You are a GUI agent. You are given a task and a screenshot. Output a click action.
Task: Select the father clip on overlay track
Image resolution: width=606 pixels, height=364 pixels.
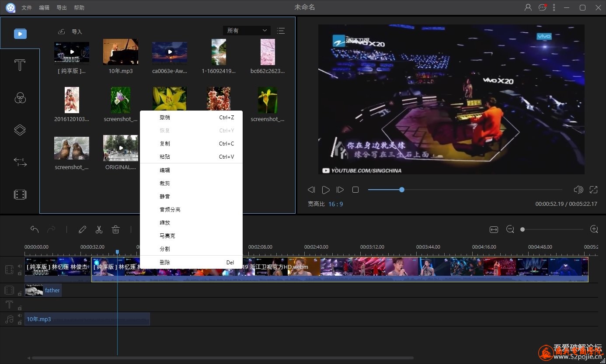tap(43, 290)
